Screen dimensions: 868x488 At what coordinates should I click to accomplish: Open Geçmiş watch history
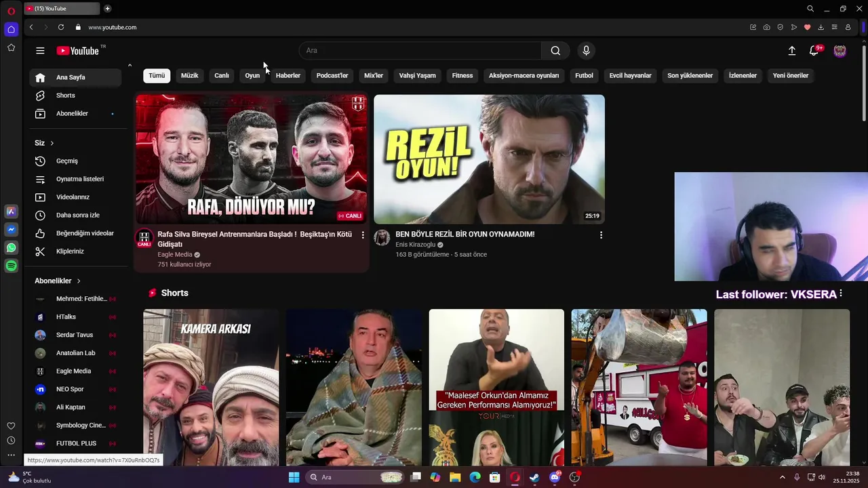point(75,161)
